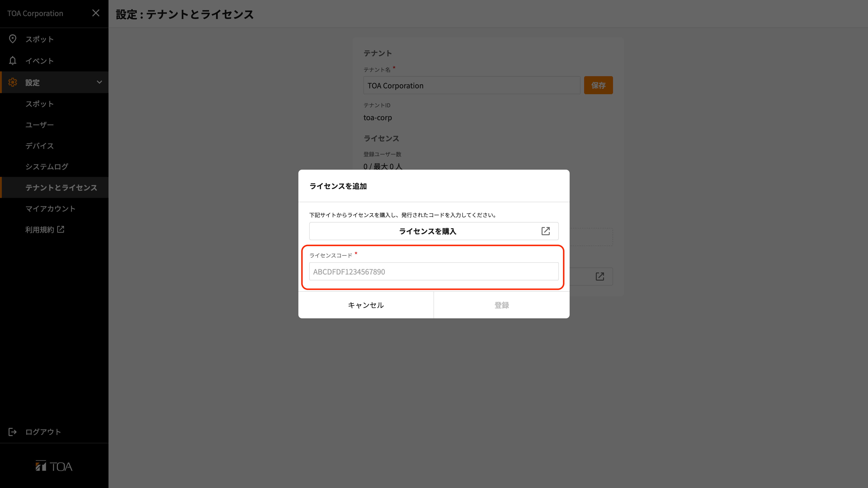
Task: Click the logout icon in the sidebar
Action: point(12,432)
